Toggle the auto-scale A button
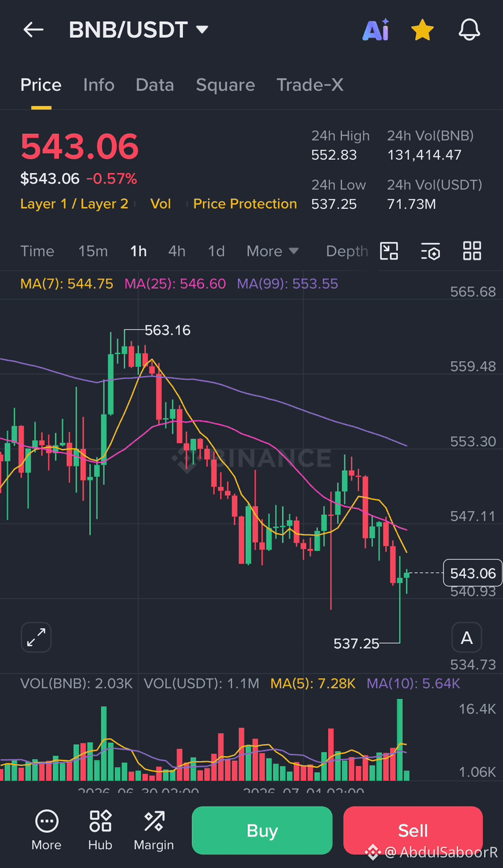The width and height of the screenshot is (503, 868). click(467, 638)
